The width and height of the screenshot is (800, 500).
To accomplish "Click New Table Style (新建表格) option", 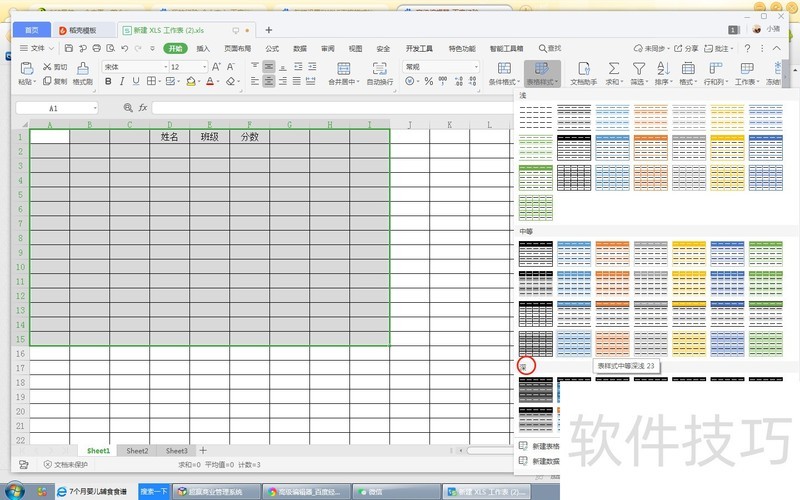I will [545, 446].
